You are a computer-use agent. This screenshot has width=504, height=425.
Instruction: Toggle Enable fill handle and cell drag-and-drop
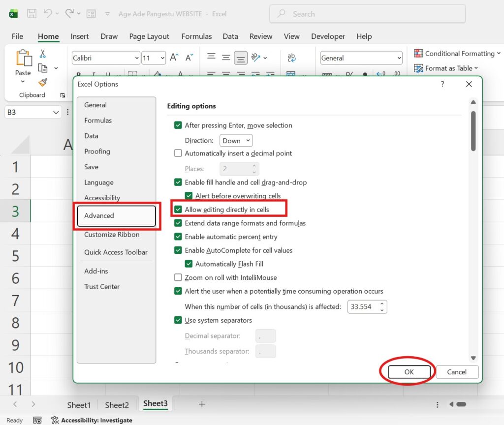click(x=178, y=182)
